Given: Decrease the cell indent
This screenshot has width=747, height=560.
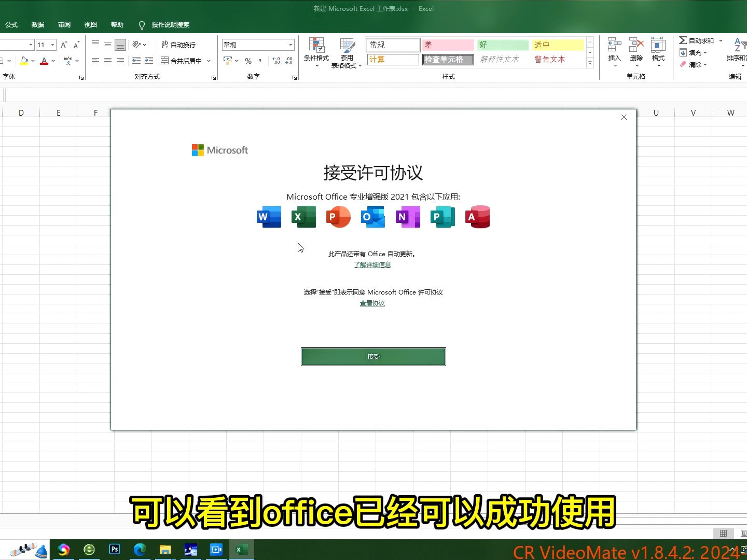Looking at the screenshot, I should 136,61.
